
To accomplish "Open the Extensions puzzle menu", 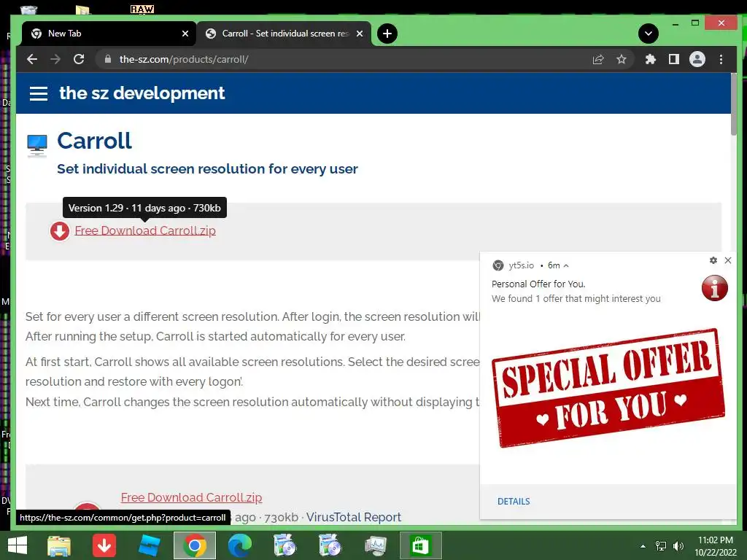I will click(650, 59).
